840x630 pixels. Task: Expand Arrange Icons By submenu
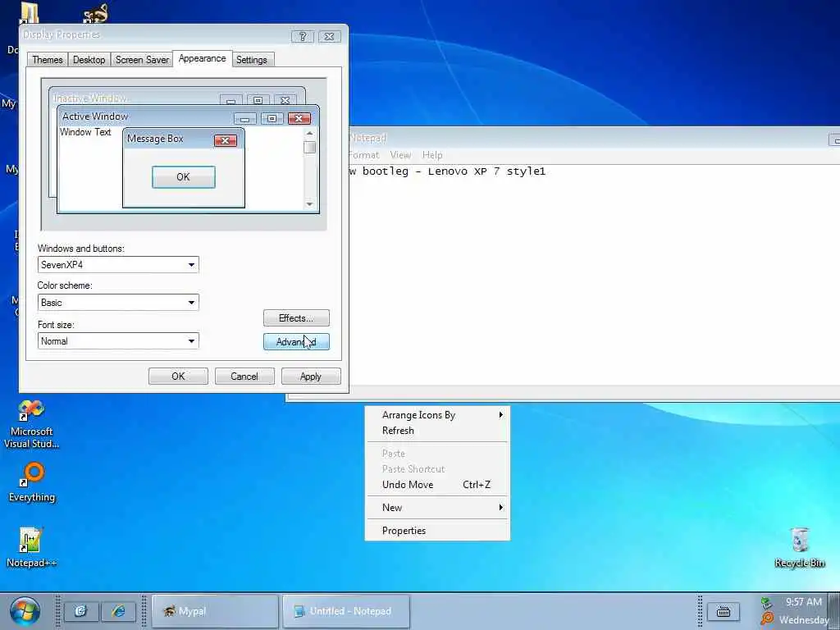(437, 414)
